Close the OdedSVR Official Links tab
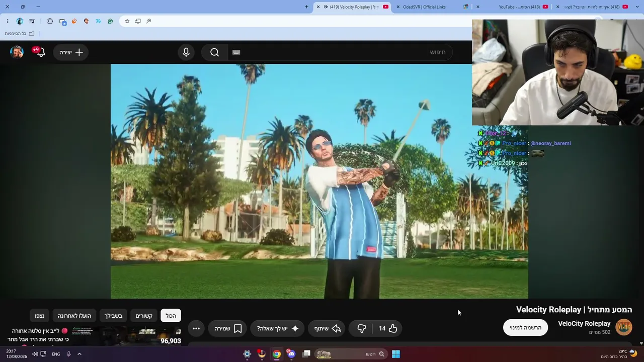The height and width of the screenshot is (362, 644). (x=398, y=7)
